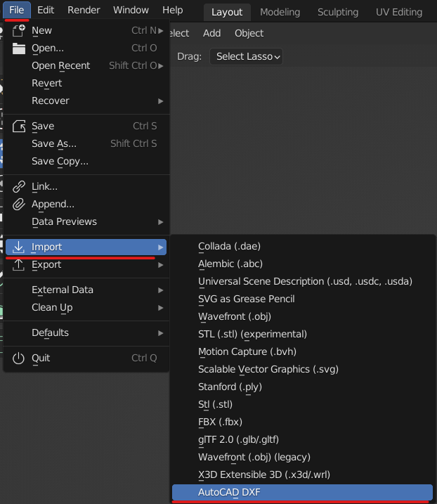The image size is (437, 504).
Task: Import Stl (.stl) standard entry
Action: [302, 404]
